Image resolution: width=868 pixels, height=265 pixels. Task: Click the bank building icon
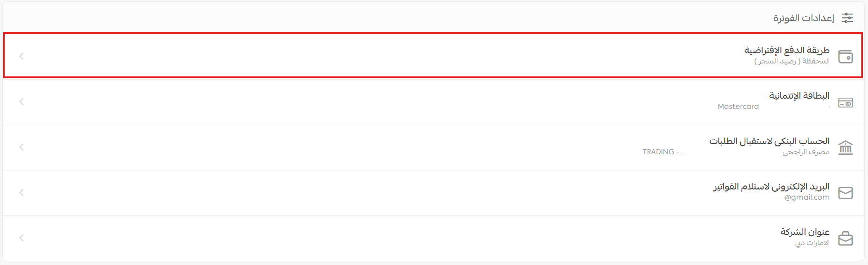click(x=845, y=148)
